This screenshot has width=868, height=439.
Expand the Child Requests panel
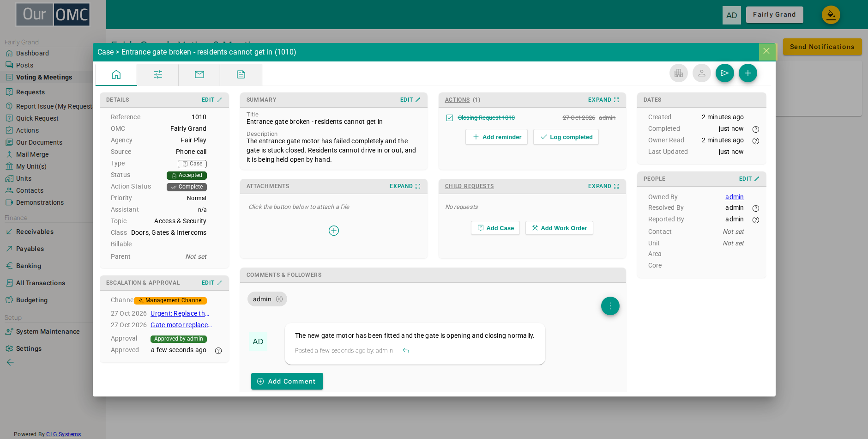pyautogui.click(x=603, y=186)
